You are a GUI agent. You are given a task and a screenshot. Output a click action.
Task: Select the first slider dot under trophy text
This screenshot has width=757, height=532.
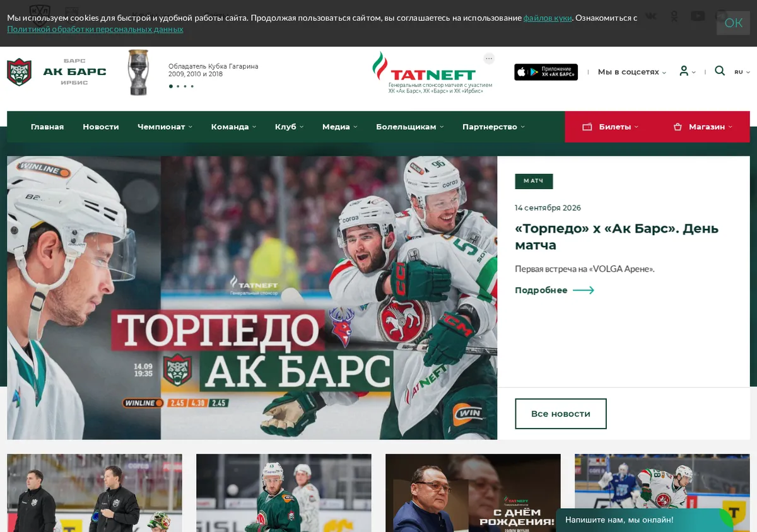click(170, 86)
